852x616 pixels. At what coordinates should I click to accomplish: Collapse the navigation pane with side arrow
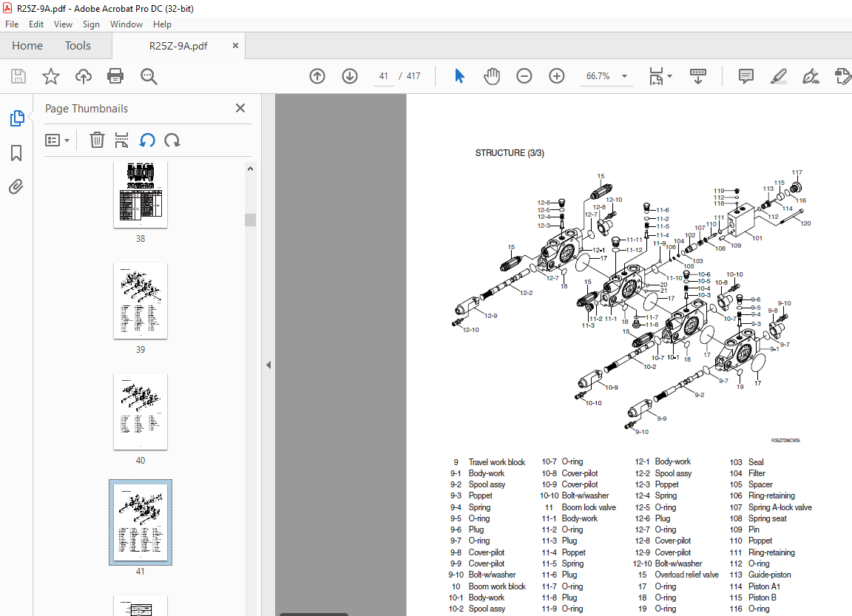click(x=268, y=365)
